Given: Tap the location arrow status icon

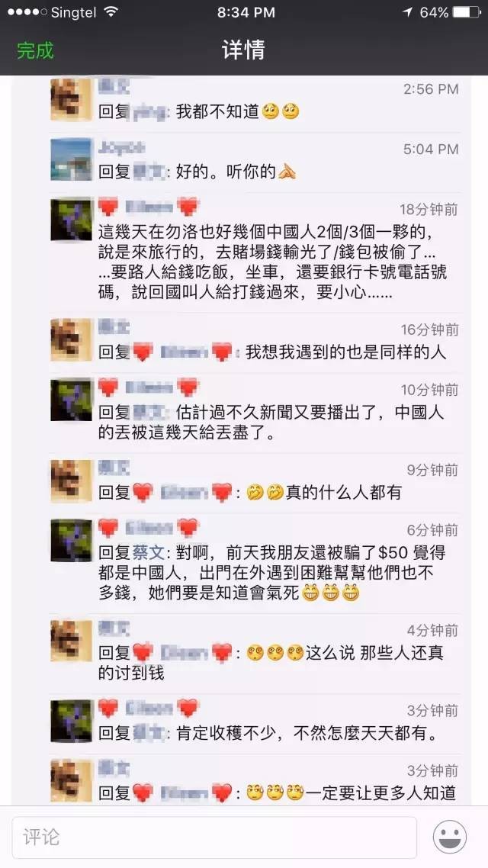Looking at the screenshot, I should [408, 12].
